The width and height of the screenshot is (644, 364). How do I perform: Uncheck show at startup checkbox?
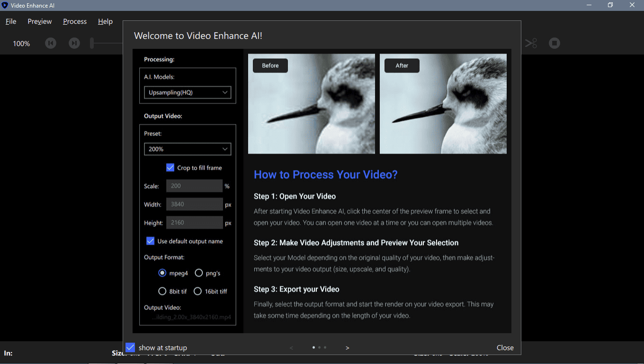pyautogui.click(x=130, y=347)
